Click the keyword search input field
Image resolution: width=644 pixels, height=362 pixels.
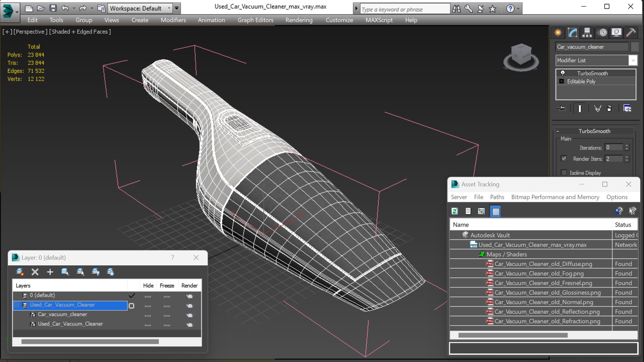405,9
